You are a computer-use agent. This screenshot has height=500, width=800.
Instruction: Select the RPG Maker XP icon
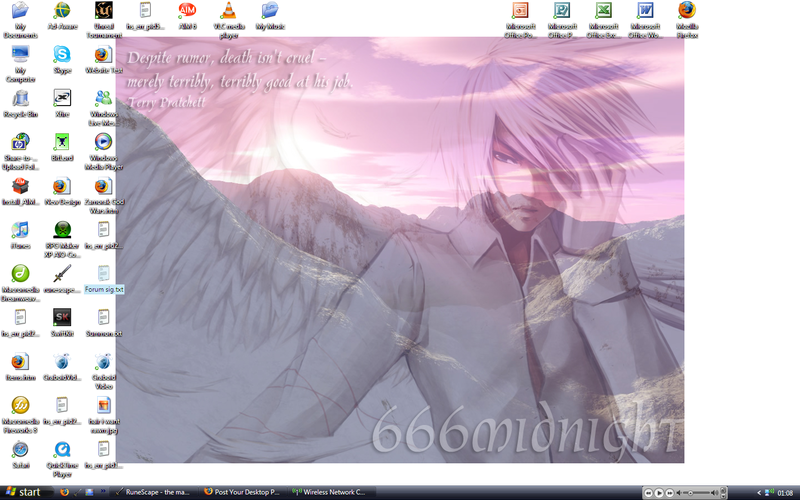62,239
